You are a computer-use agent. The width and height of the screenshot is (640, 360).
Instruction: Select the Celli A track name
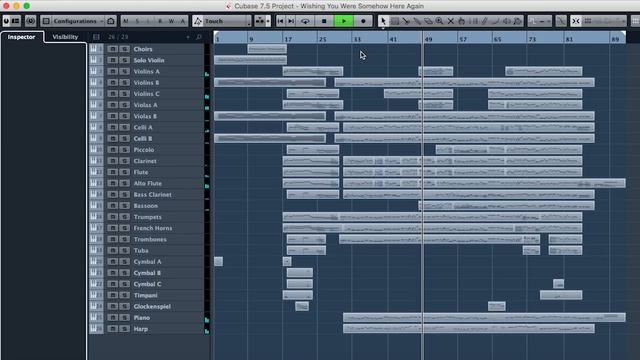[x=143, y=127]
